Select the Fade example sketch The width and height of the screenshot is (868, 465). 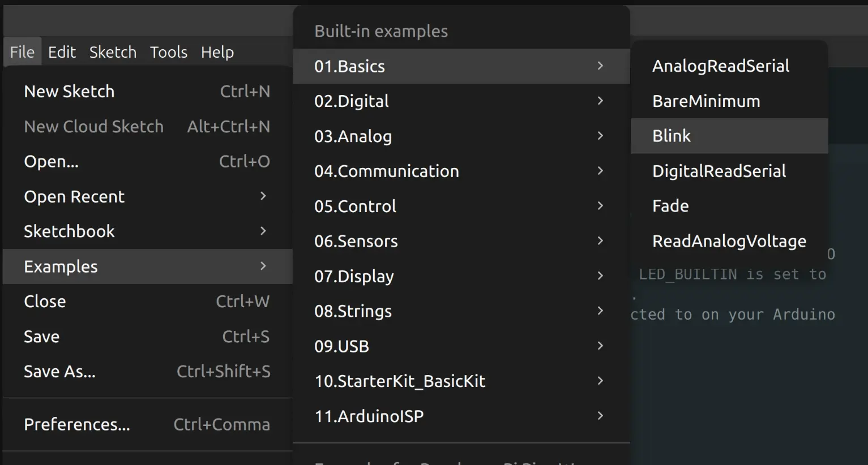pyautogui.click(x=670, y=206)
